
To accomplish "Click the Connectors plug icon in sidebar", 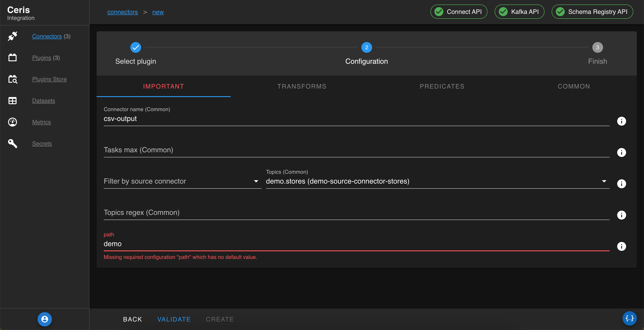I will click(13, 36).
